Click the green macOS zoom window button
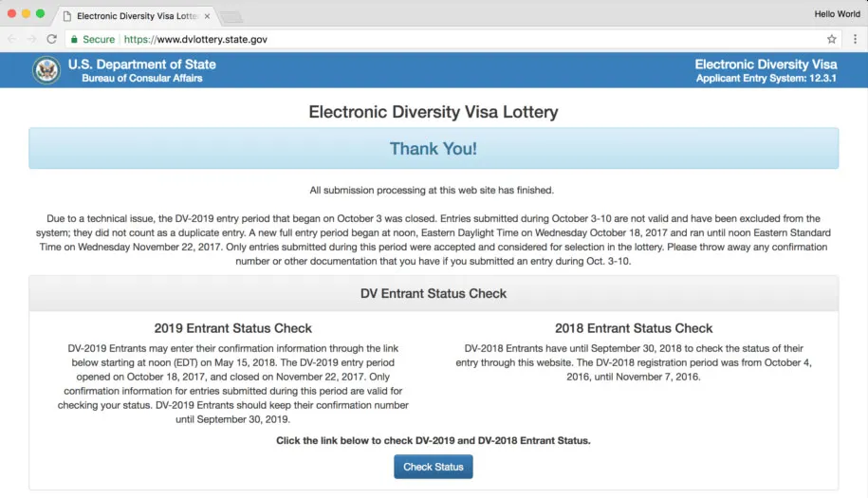 click(x=41, y=14)
